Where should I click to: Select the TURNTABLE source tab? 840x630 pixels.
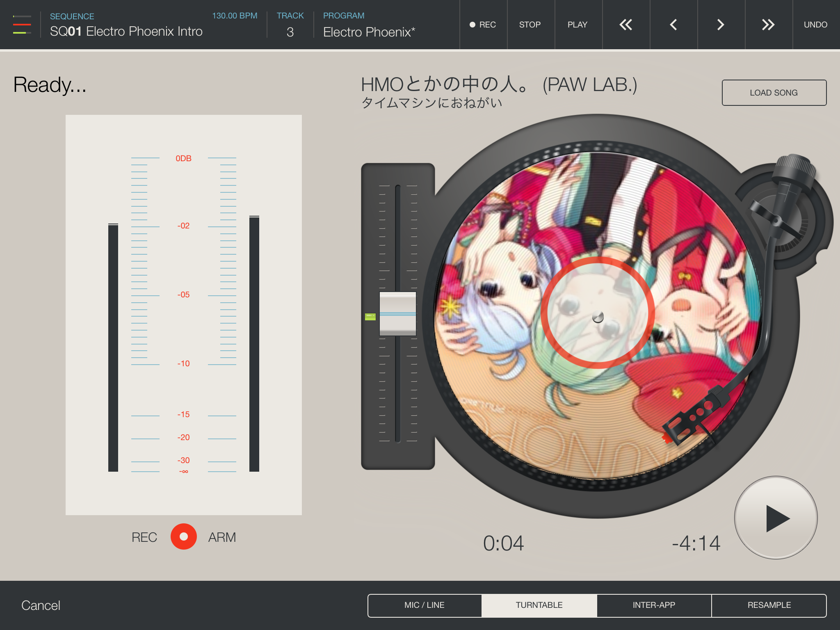tap(539, 605)
